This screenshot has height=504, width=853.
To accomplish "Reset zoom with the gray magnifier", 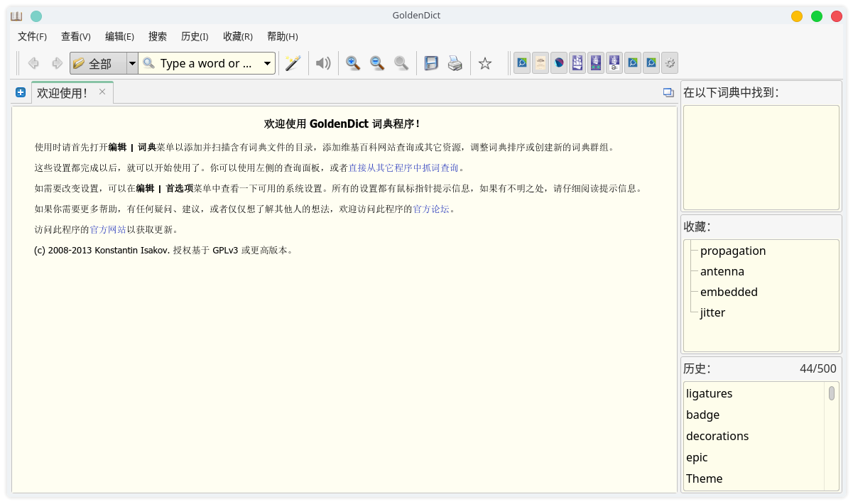I will [401, 63].
